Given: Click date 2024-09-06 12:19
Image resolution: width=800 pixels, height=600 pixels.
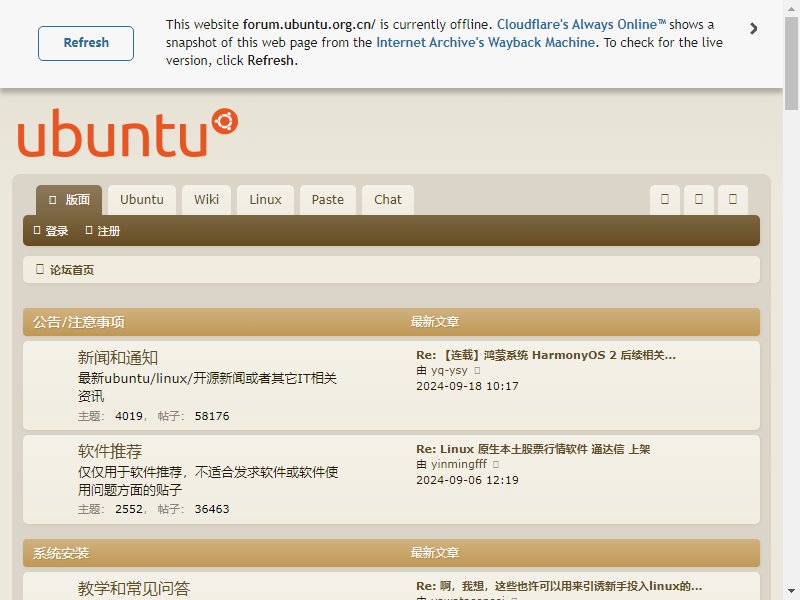Looking at the screenshot, I should 467,480.
